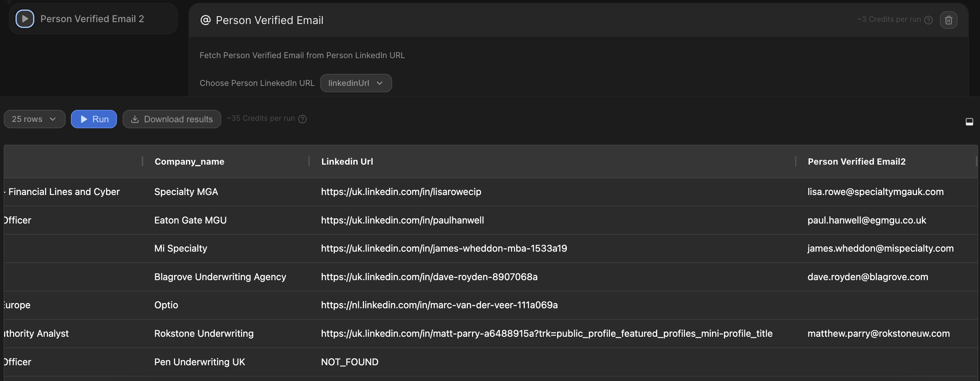
Task: Click the ~35 Credits per run text
Action: coord(261,118)
